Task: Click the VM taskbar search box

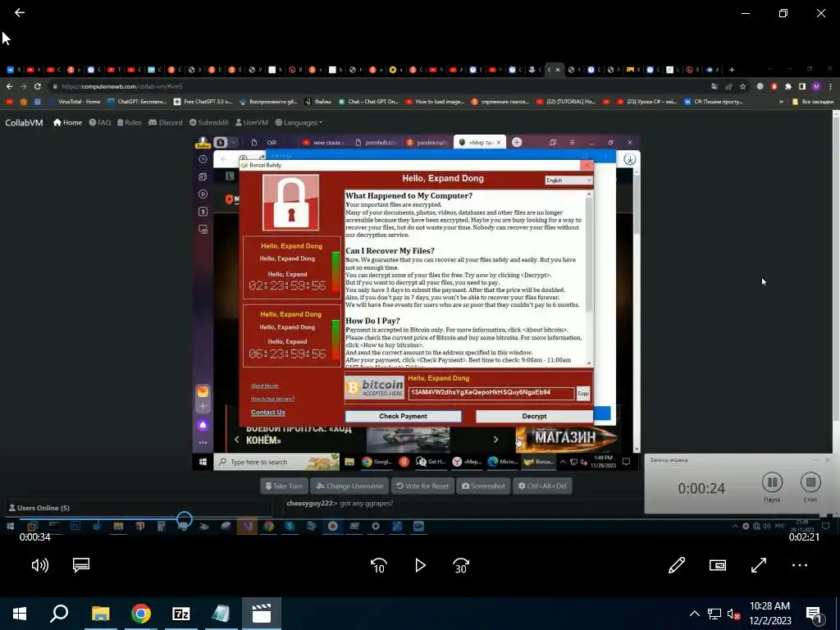Action: [x=276, y=462]
